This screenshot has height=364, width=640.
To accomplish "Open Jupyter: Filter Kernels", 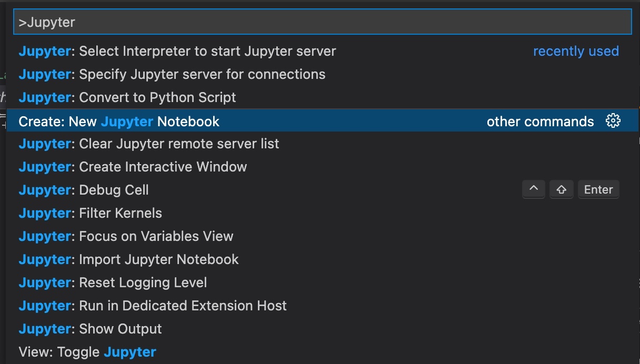I will coord(322,213).
